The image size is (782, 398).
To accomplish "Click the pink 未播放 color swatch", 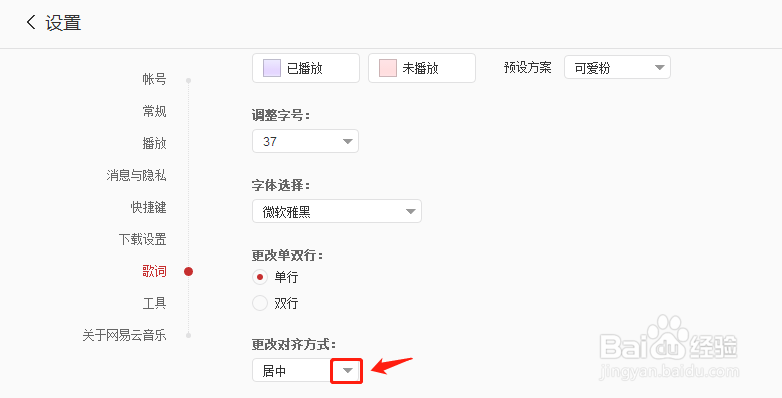I will click(388, 68).
